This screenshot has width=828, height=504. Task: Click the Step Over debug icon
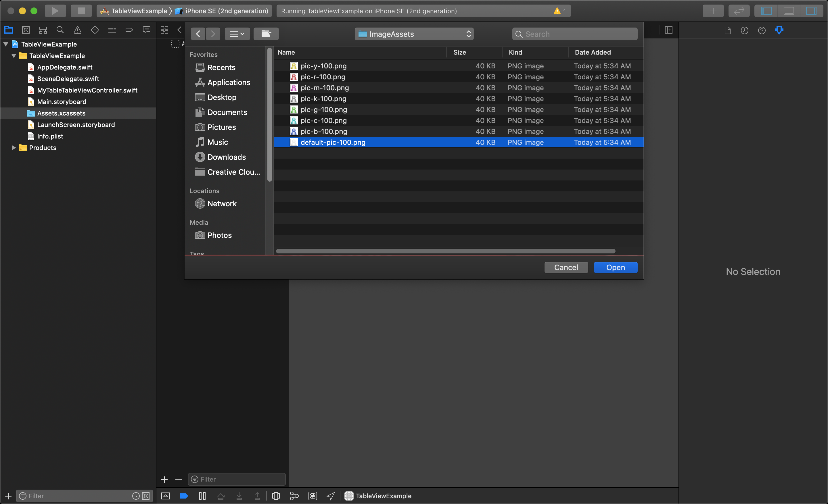221,496
